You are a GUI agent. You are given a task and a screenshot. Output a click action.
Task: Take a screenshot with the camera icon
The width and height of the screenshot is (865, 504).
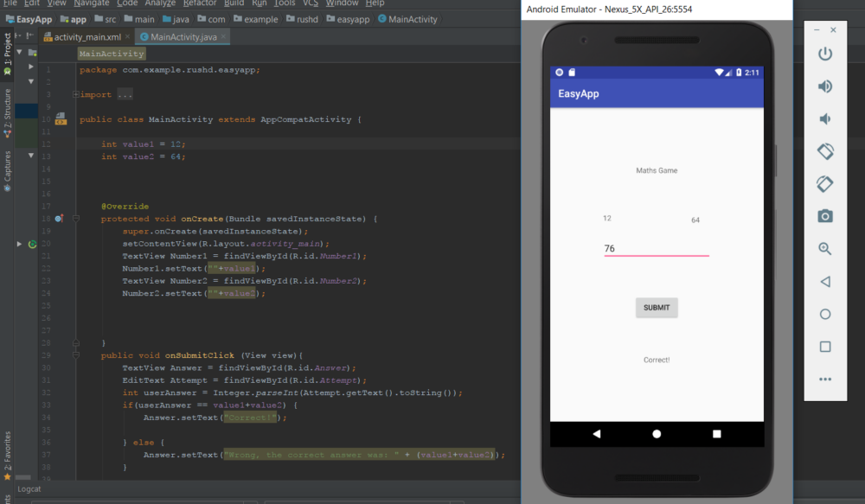[825, 216]
